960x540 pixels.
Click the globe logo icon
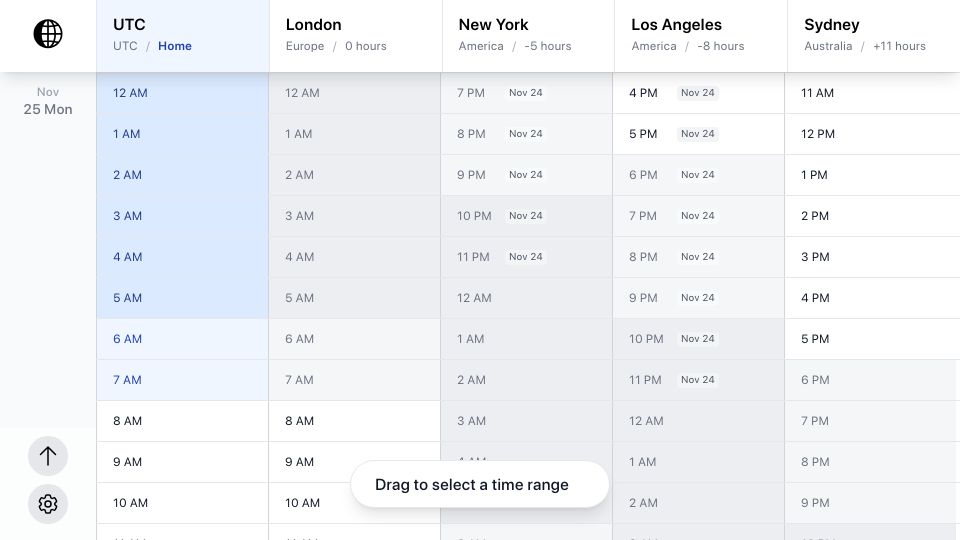48,34
